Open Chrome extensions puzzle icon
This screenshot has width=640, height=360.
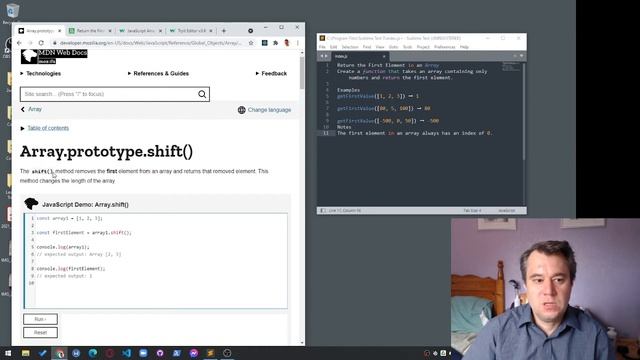click(276, 43)
